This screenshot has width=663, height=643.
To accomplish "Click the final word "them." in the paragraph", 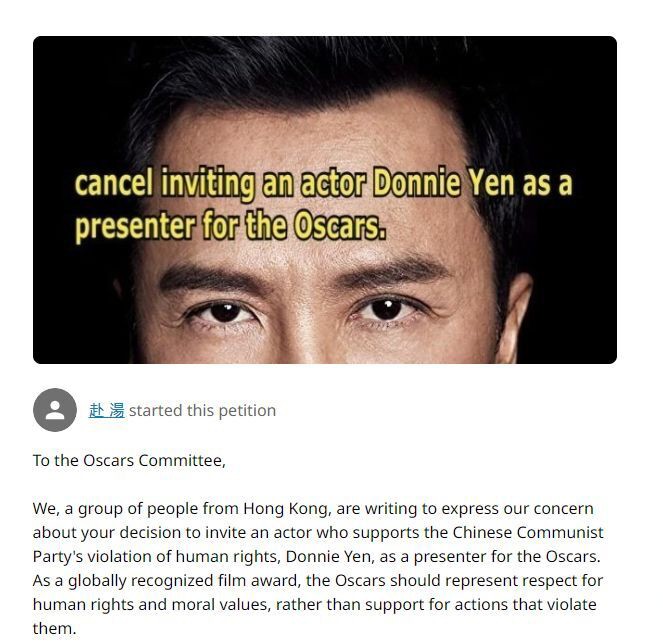I will click(54, 629).
